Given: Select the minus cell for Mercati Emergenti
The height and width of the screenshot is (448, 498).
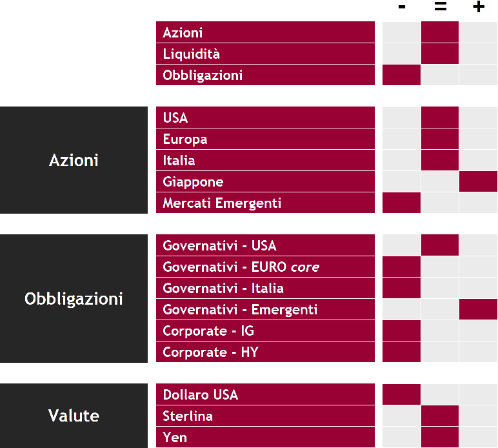Looking at the screenshot, I should click(x=401, y=203).
